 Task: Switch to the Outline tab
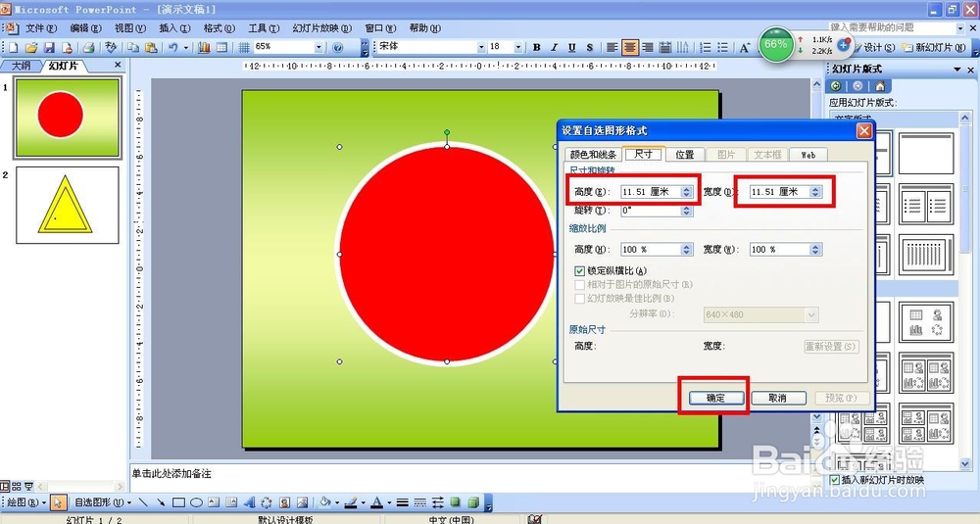pos(22,65)
